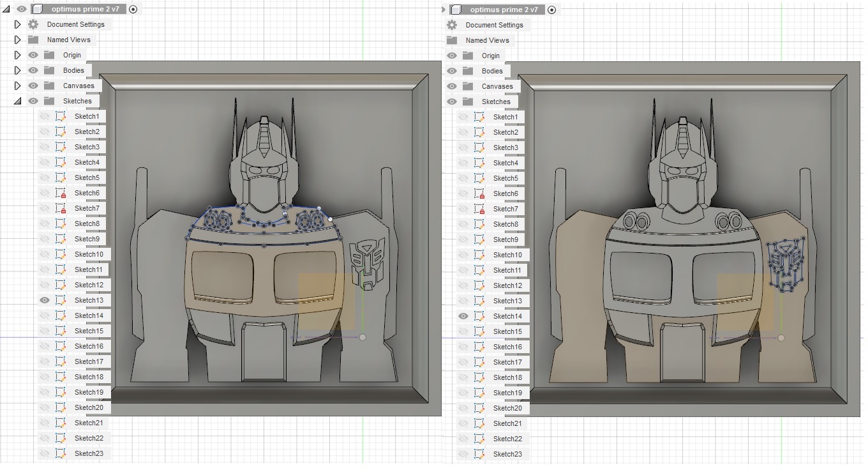Click the Named Views folder icon in right browser
Screen dimensions: 868x470
[452, 40]
